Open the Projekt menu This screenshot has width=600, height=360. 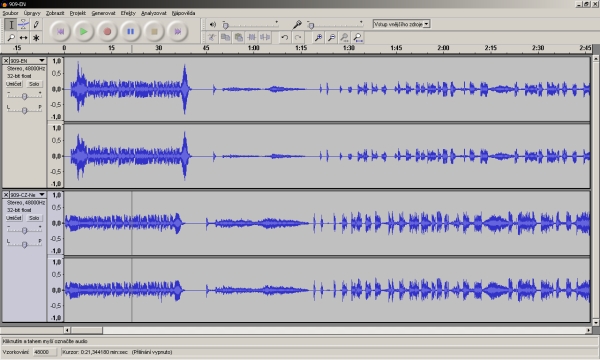tap(78, 13)
